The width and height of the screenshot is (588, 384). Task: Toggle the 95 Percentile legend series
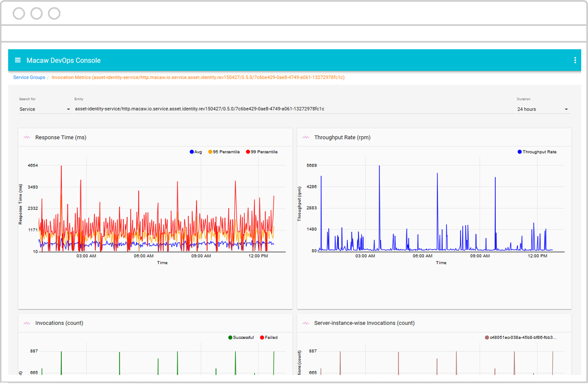pos(224,152)
